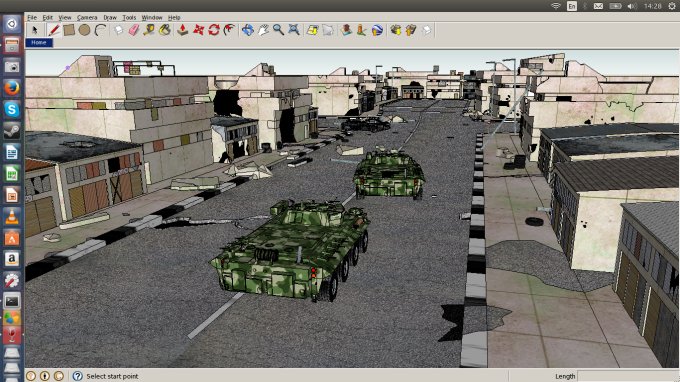The image size is (680, 382).
Task: Activate the Arc tool
Action: point(100,30)
